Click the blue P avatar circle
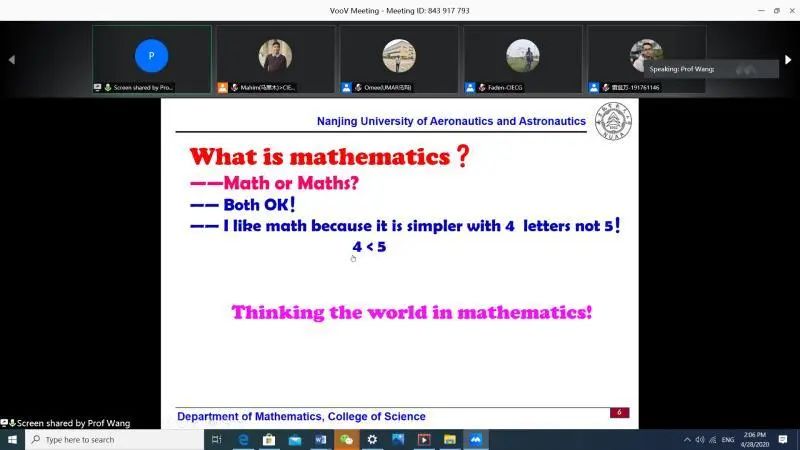 coord(151,56)
